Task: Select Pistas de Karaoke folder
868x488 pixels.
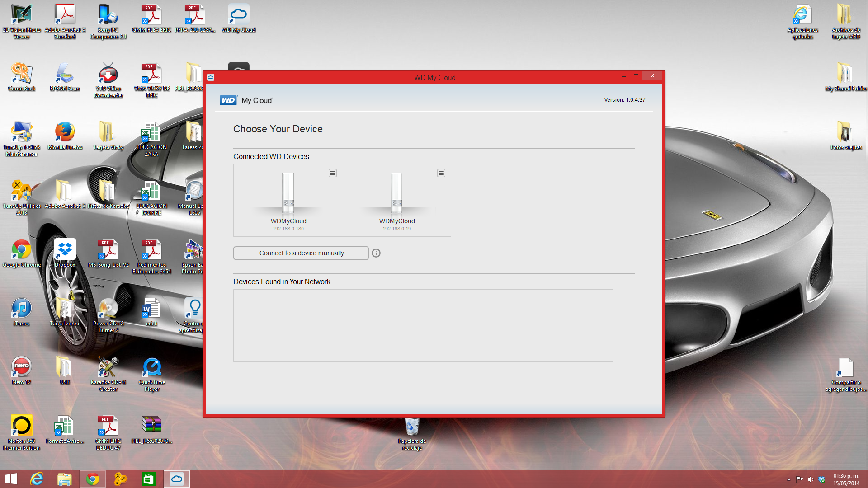Action: tap(108, 194)
